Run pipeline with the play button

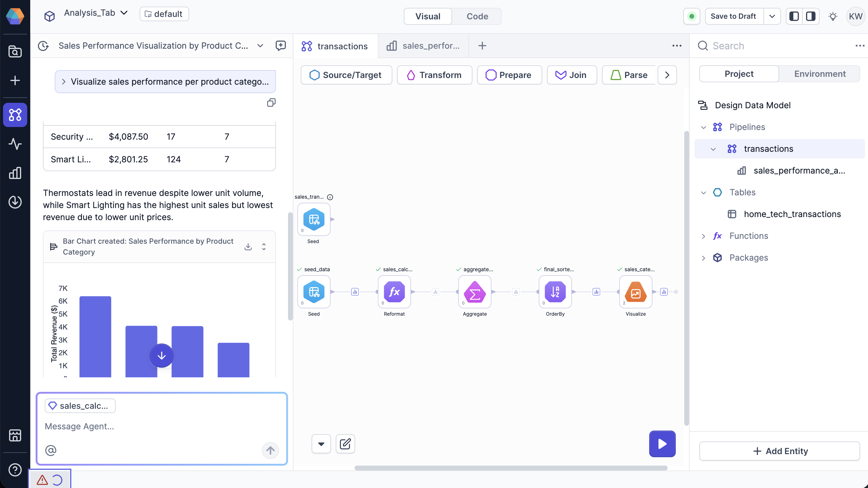pos(662,444)
